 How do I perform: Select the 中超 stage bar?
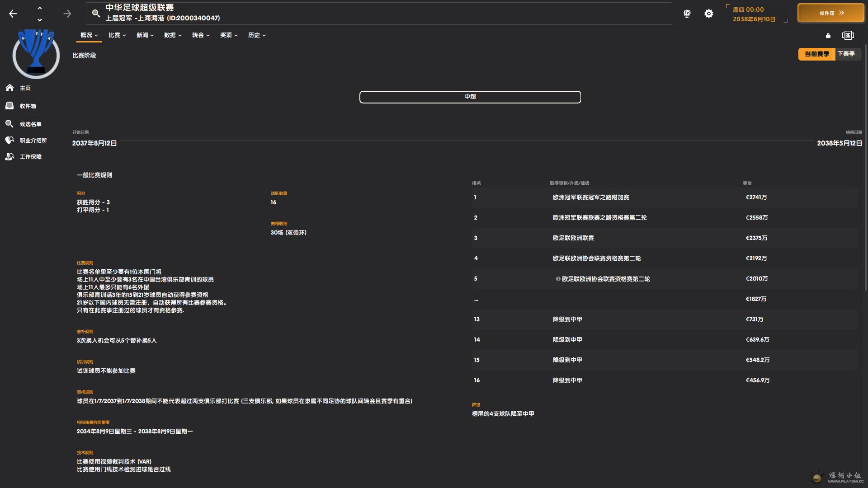[x=470, y=97]
